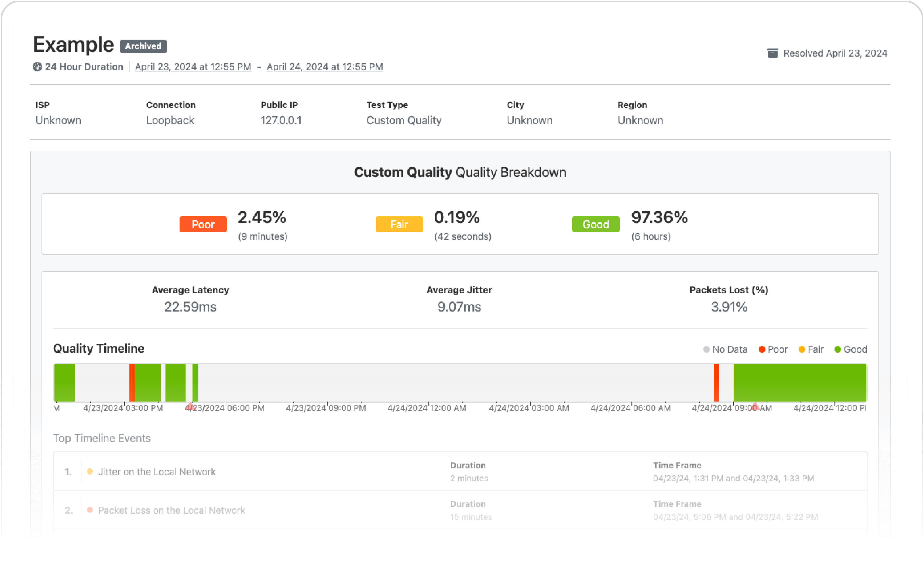Click the gray No Data legend dot
Viewport: 924px width, 584px height.
click(x=706, y=349)
